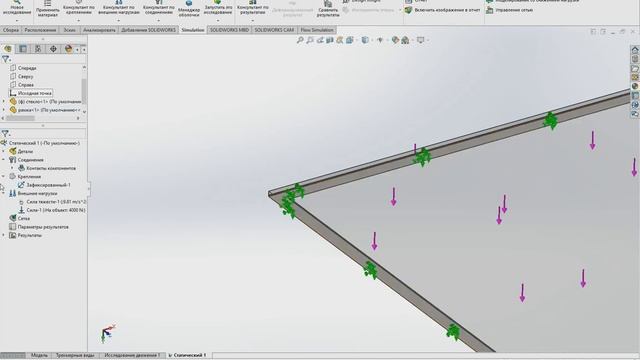Viewport: 640px width, 360px height.
Task: Expand Консультант по внешним нагрузкам dropdown arrow
Action: (x=119, y=20)
